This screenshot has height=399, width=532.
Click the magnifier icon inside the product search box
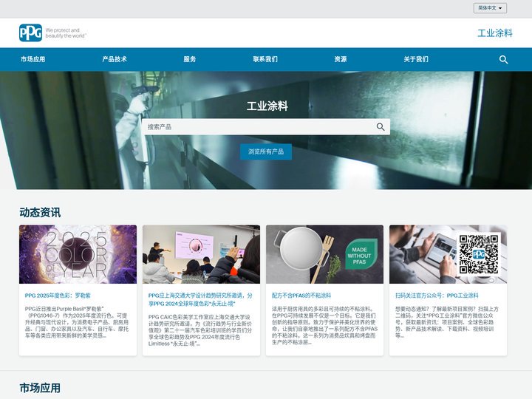coord(381,127)
